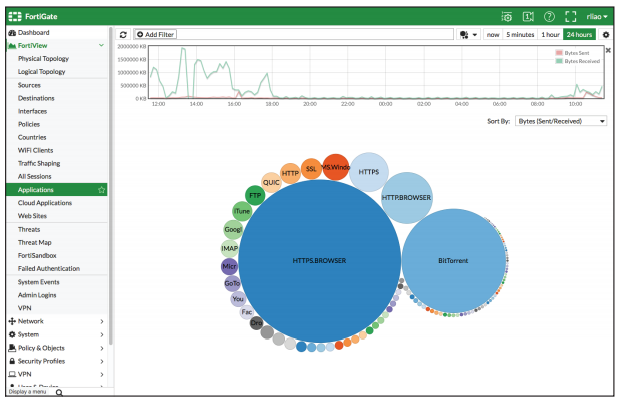Image resolution: width=619 pixels, height=402 pixels.
Task: Open Failed Authentication view
Action: point(49,268)
